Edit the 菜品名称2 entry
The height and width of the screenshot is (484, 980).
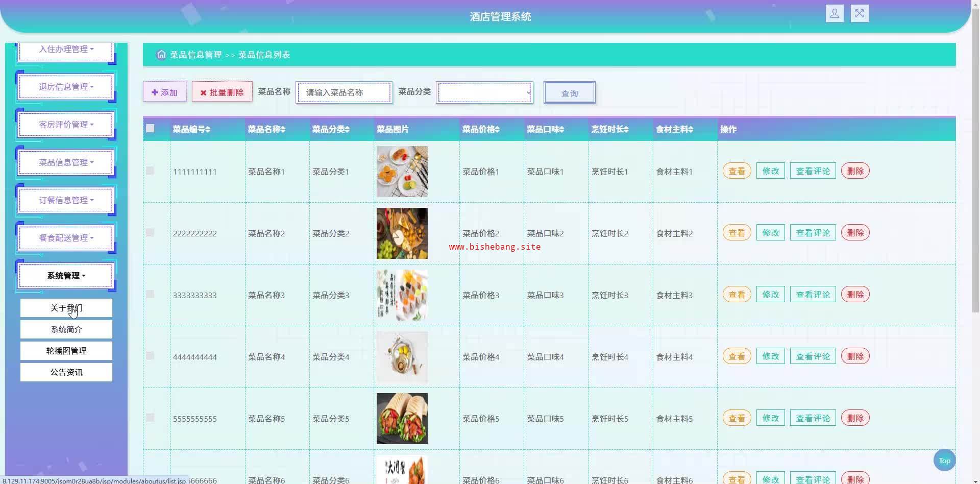770,233
